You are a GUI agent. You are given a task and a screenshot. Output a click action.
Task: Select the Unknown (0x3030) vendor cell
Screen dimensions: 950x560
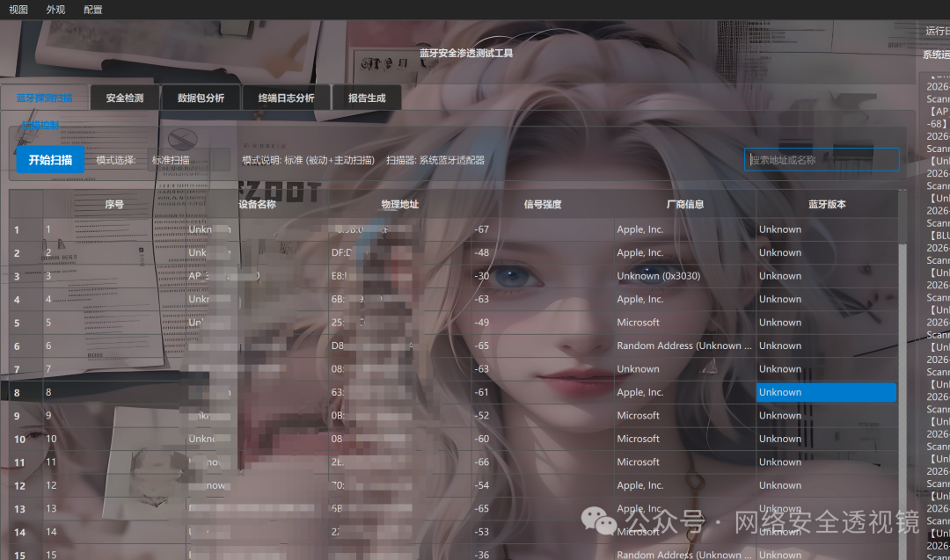684,276
